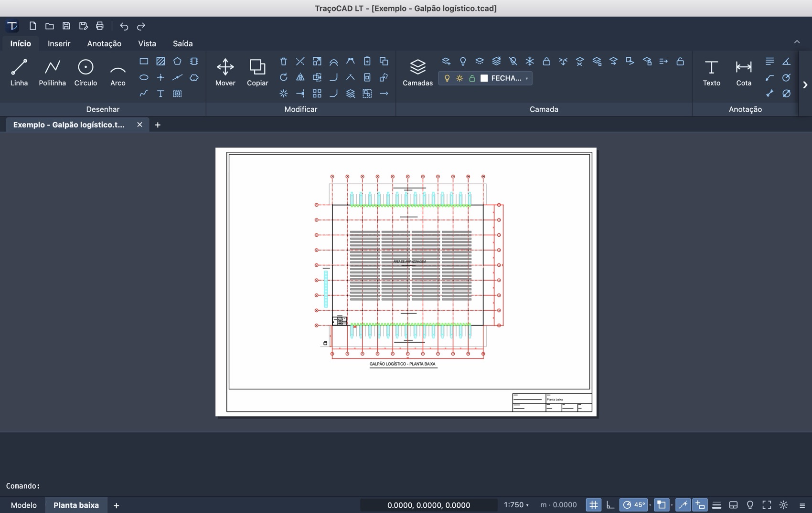Expand object snap options arrow

tap(672, 505)
